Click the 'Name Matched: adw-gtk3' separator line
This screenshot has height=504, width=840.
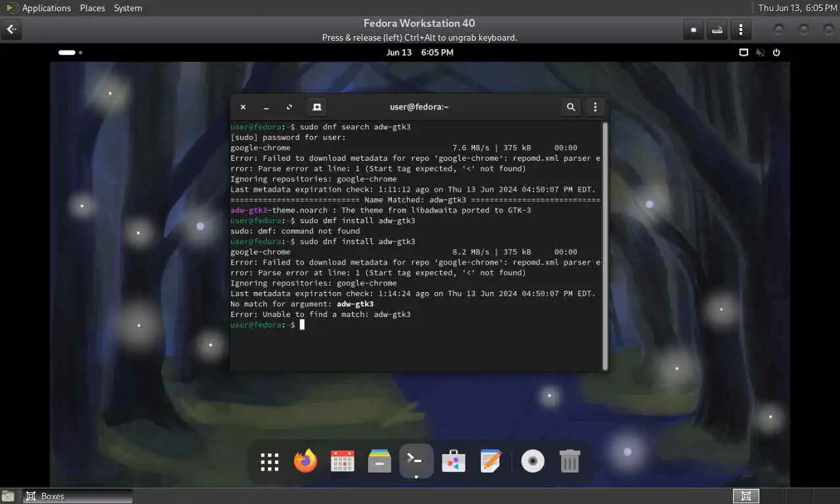pos(415,199)
